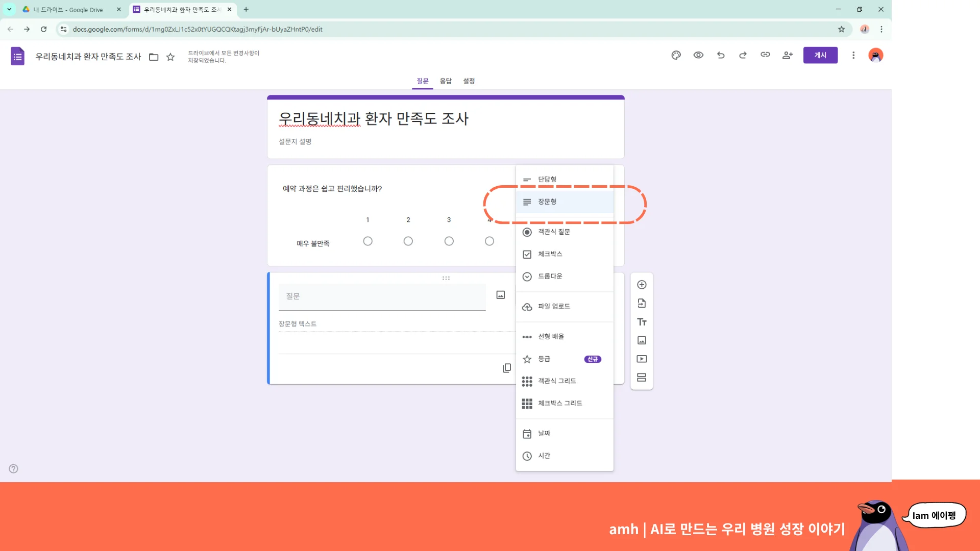The image size is (980, 551).
Task: Switch to the 응답 tab
Action: pyautogui.click(x=445, y=81)
